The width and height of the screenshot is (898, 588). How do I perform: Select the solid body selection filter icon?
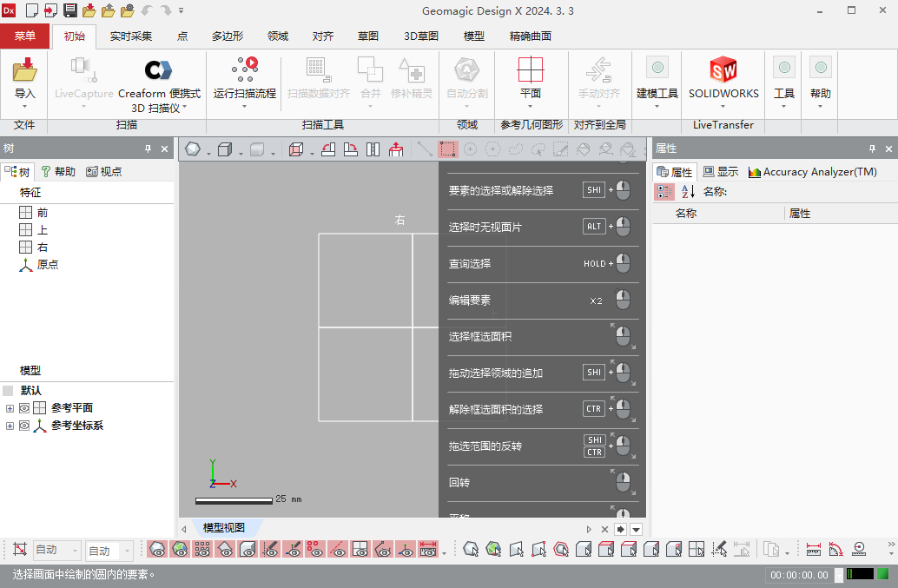(584, 550)
